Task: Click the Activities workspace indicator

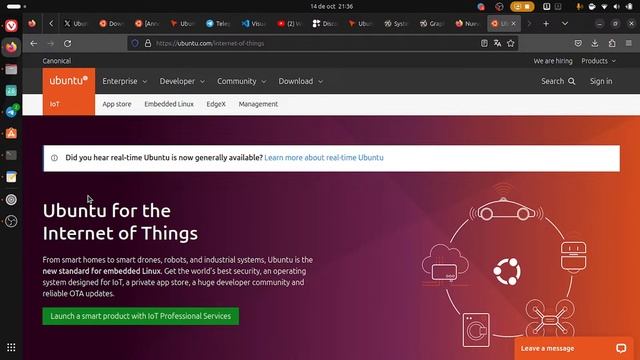Action: [x=16, y=6]
